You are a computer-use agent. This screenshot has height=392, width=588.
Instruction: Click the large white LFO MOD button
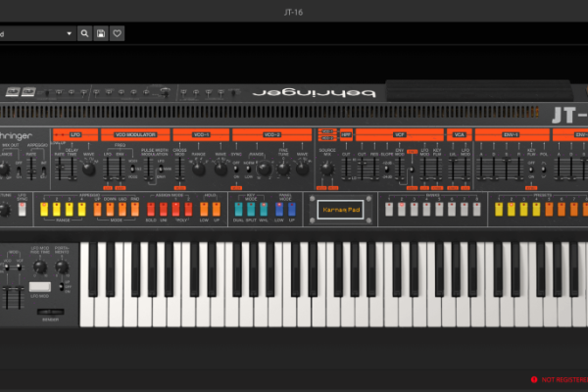40,287
